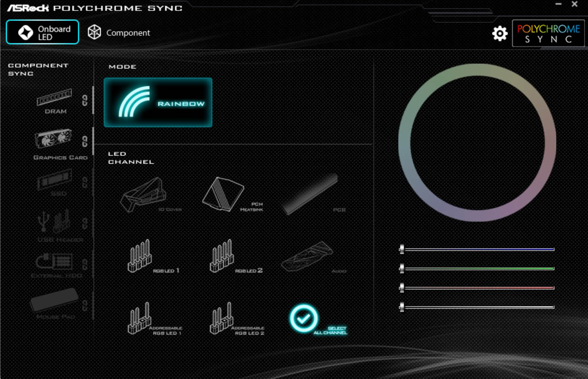Toggle the Select All Channel checkmark
The image size is (588, 379).
click(x=304, y=318)
